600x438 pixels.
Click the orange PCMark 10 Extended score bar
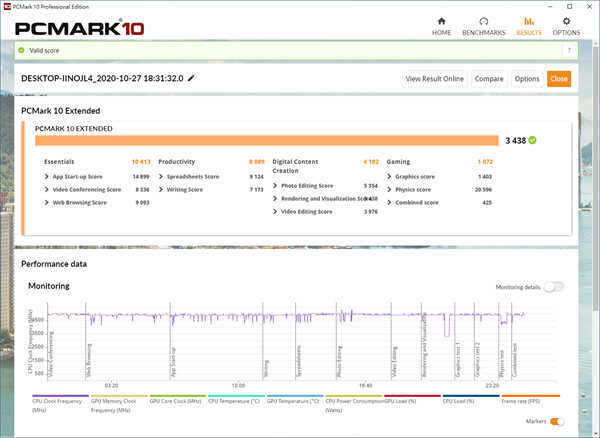coord(267,140)
